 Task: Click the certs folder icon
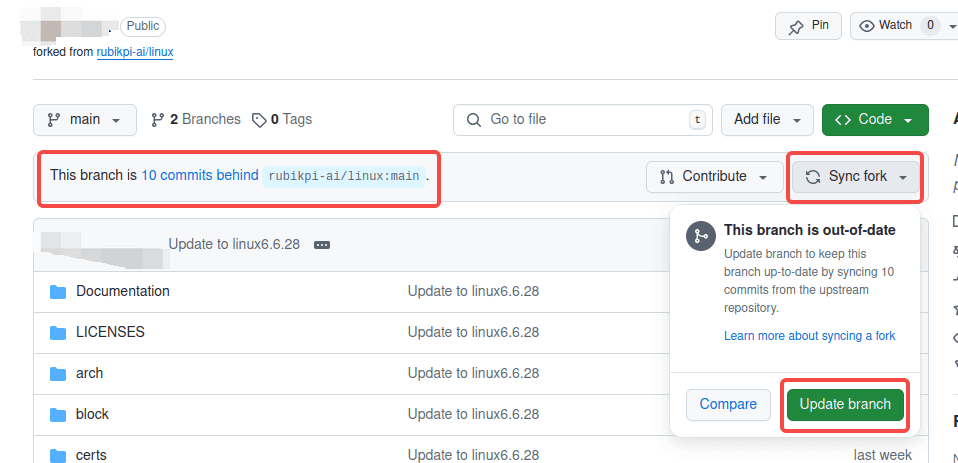(58, 456)
